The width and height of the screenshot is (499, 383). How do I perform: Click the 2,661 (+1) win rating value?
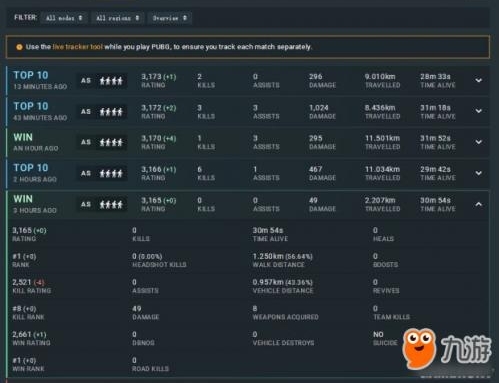click(29, 335)
